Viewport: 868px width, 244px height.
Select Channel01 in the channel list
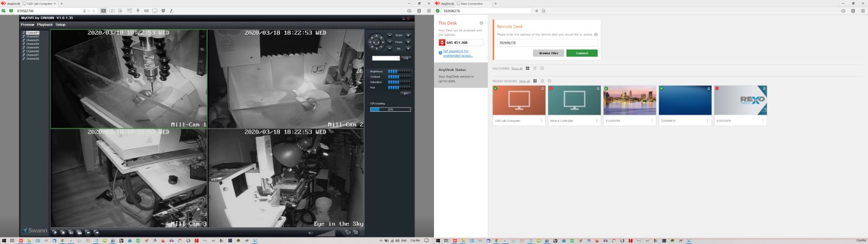[x=33, y=33]
